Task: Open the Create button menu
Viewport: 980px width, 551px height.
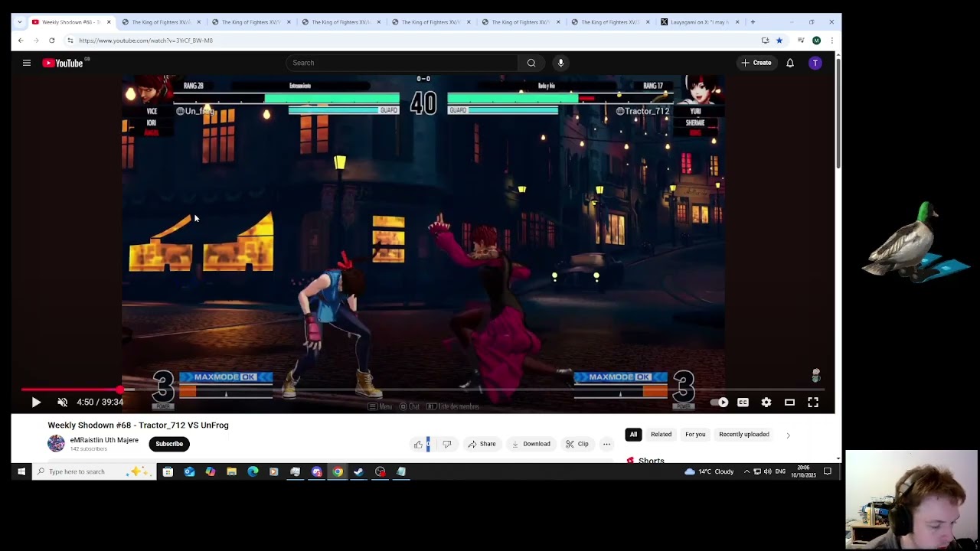Action: tap(756, 63)
